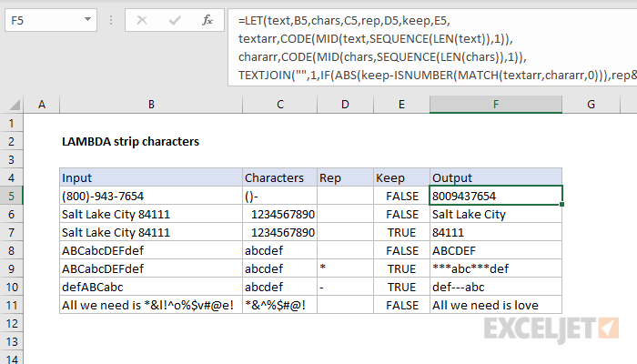Select row 9 header
Image resolution: width=637 pixels, height=364 pixels.
pyautogui.click(x=11, y=268)
